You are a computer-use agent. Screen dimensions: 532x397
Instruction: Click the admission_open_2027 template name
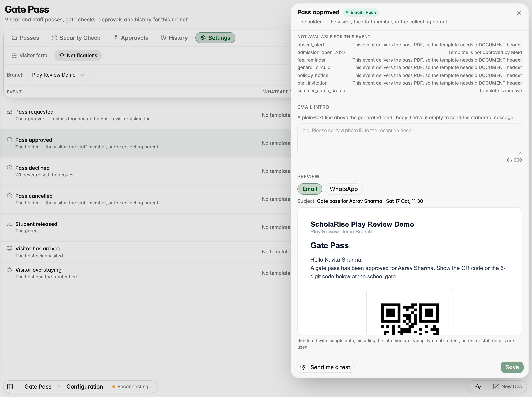[x=321, y=52]
